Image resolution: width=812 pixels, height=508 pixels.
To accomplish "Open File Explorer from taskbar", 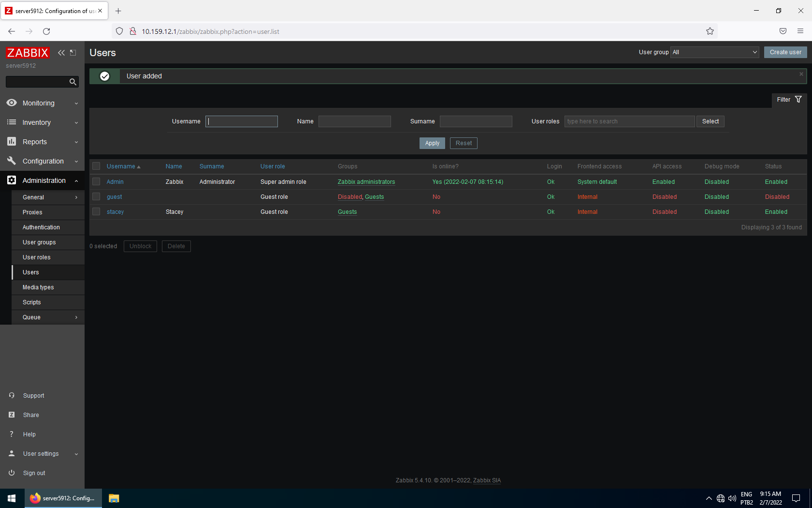I will coord(114,498).
